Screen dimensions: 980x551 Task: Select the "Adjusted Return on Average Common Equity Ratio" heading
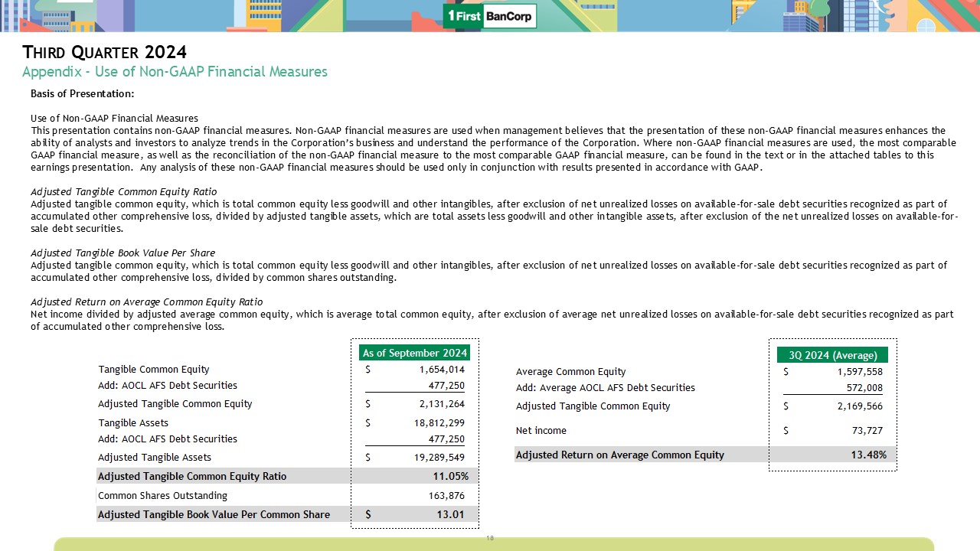click(146, 302)
